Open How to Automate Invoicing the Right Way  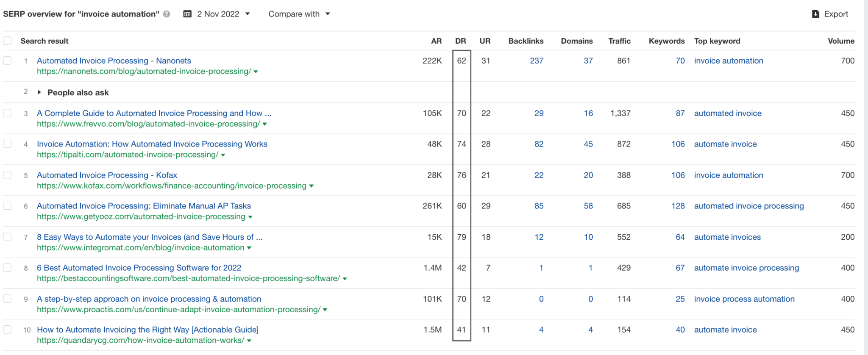(148, 330)
